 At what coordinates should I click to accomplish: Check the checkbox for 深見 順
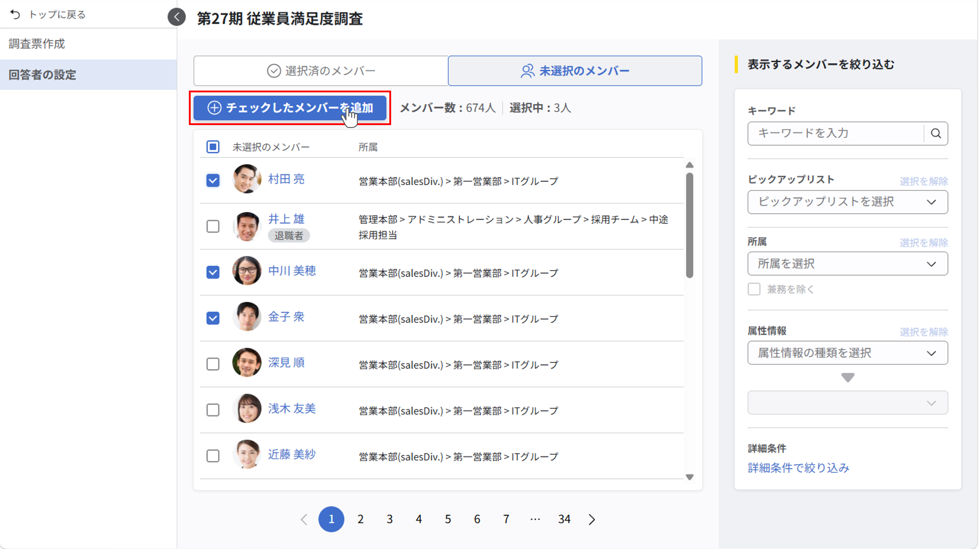[213, 364]
